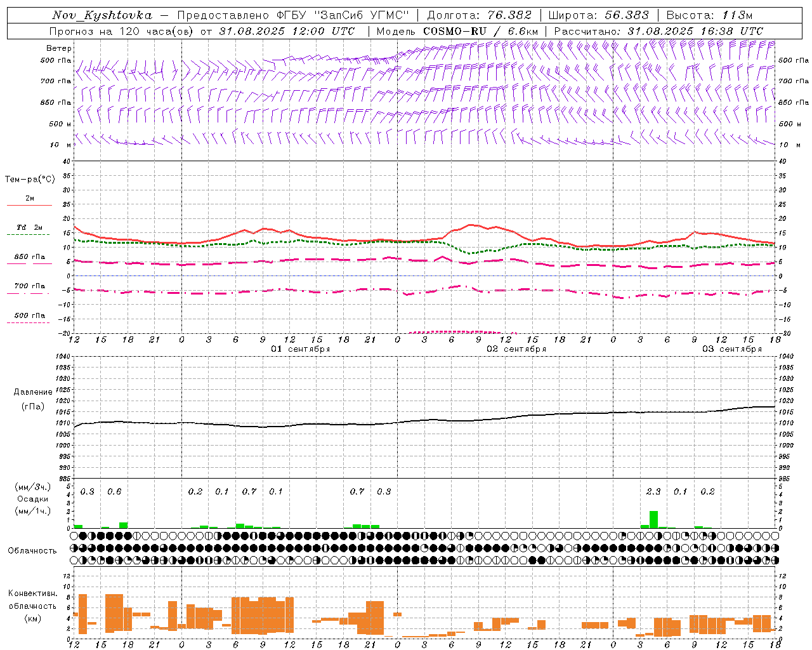Click the tallest green precipitation bar
The width and height of the screenshot is (812, 650).
pos(653,519)
